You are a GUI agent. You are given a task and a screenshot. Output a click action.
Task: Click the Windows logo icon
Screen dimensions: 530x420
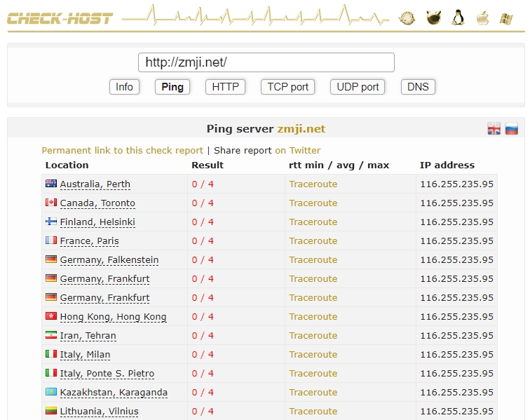tap(505, 18)
